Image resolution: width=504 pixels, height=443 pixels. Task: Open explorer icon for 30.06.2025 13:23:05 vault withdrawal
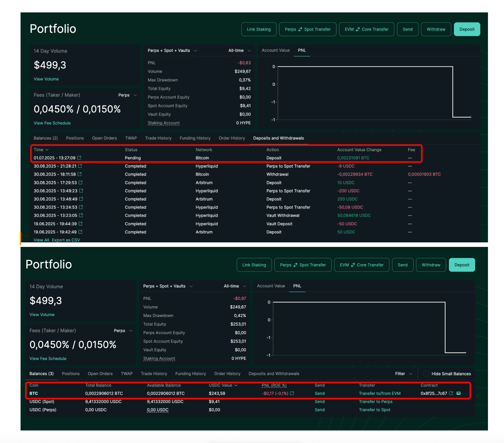pos(81,215)
